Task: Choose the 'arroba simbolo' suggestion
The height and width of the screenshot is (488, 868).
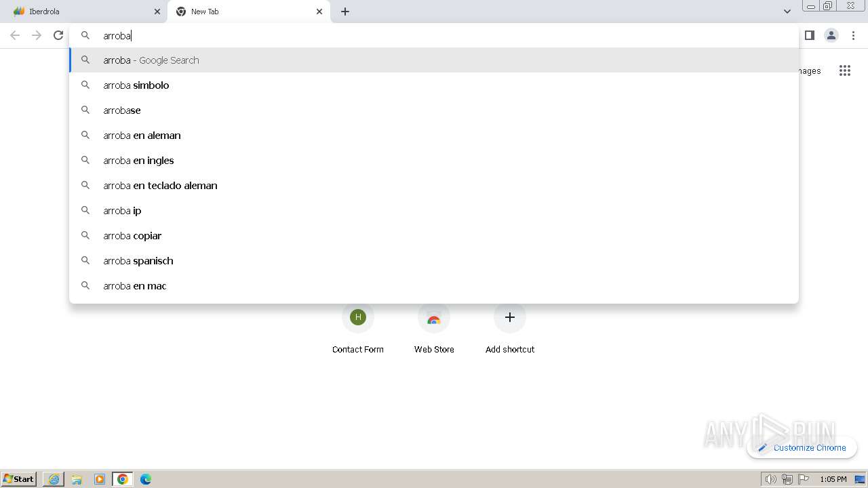Action: pyautogui.click(x=434, y=85)
